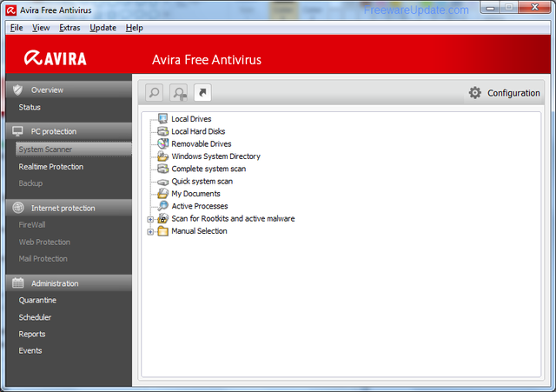556x392 pixels.
Task: Click the Internet protection globe icon
Action: click(x=18, y=208)
